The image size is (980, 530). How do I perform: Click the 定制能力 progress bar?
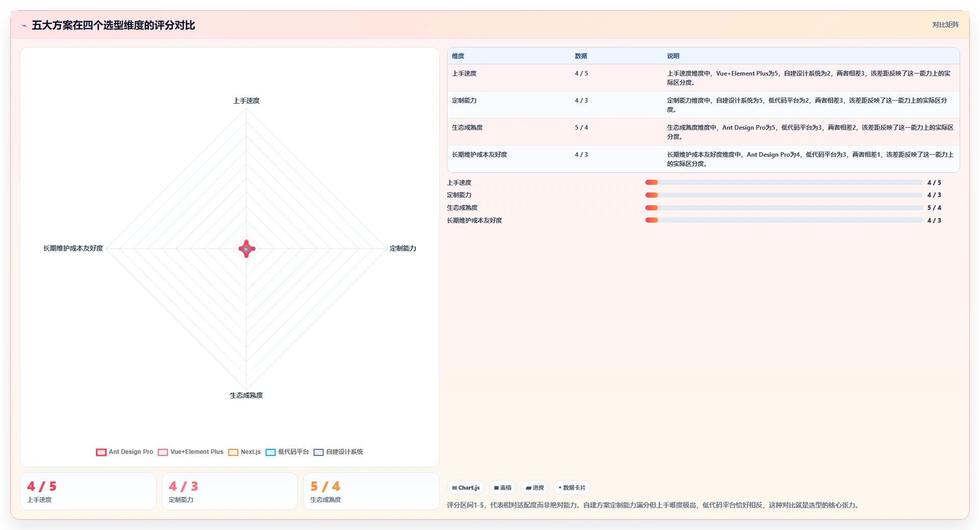[x=784, y=195]
